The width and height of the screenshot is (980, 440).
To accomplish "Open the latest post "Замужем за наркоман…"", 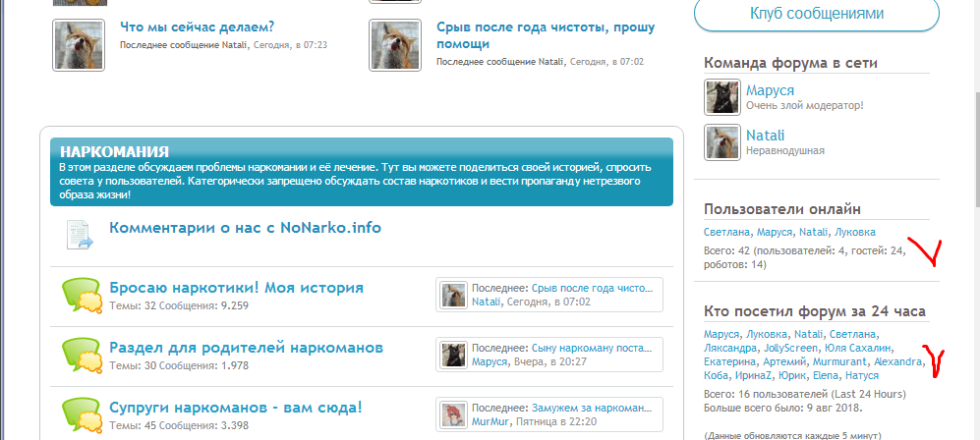I will pyautogui.click(x=592, y=409).
